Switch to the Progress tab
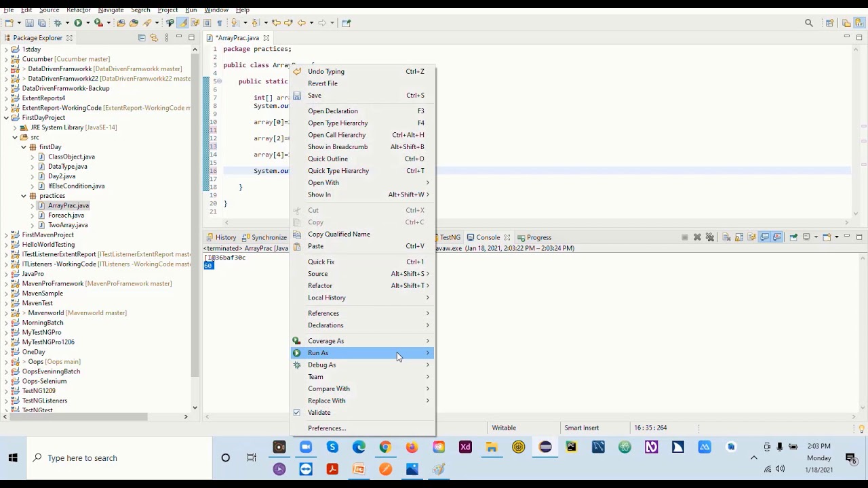The height and width of the screenshot is (488, 868). click(535, 237)
